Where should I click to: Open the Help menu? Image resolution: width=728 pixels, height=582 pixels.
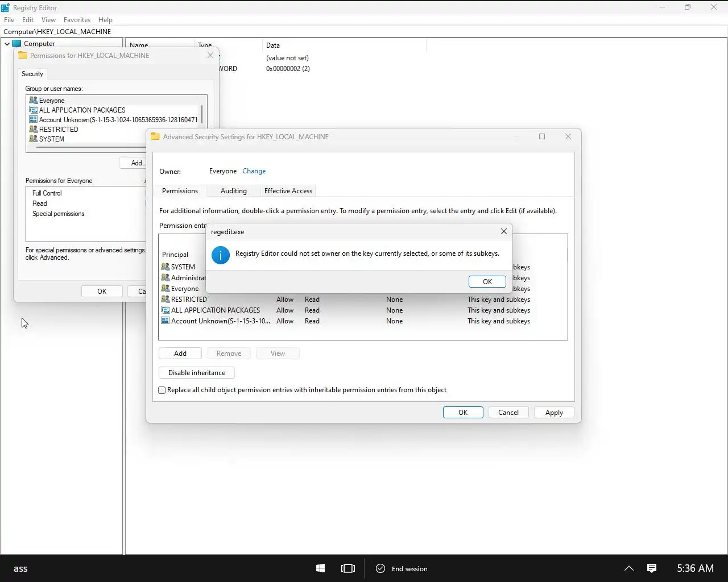tap(105, 19)
